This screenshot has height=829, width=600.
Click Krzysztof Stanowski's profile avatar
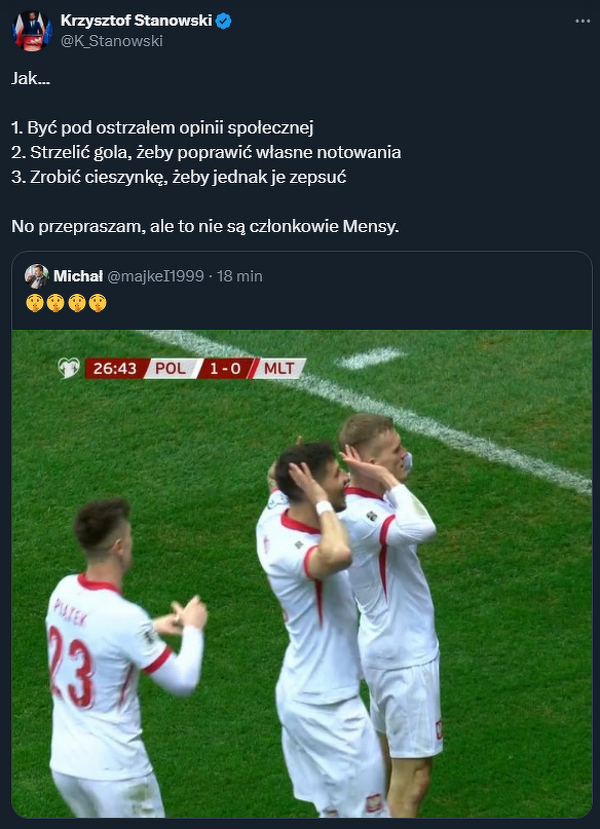pos(32,31)
